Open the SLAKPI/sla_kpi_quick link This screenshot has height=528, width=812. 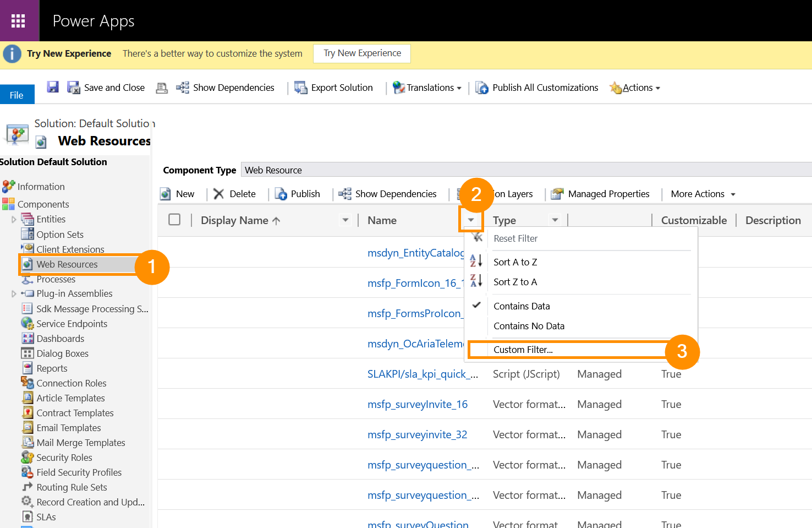[x=423, y=374]
